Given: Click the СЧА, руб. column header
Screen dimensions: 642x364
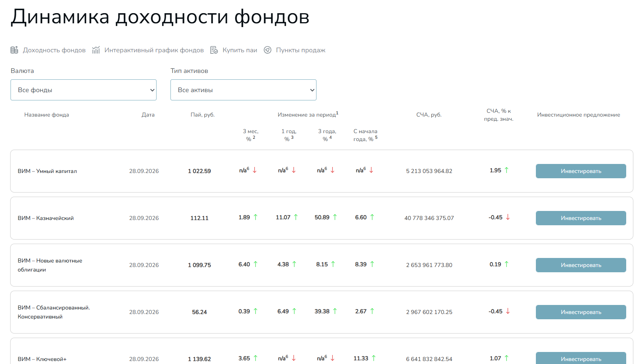Looking at the screenshot, I should click(x=429, y=115).
